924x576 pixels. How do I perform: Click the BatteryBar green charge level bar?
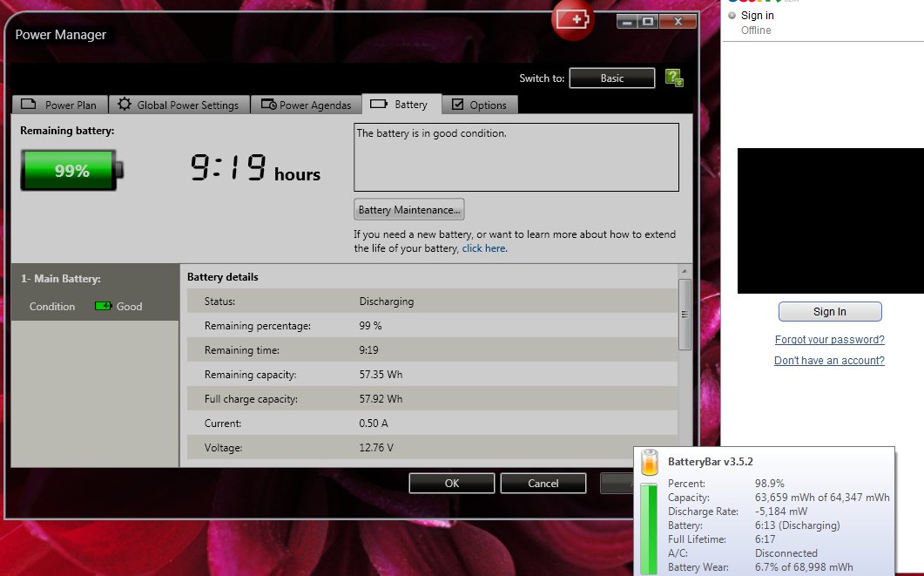point(649,529)
